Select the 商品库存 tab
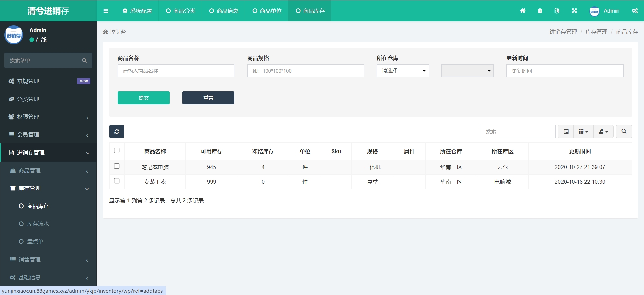This screenshot has width=644, height=295. click(x=310, y=11)
